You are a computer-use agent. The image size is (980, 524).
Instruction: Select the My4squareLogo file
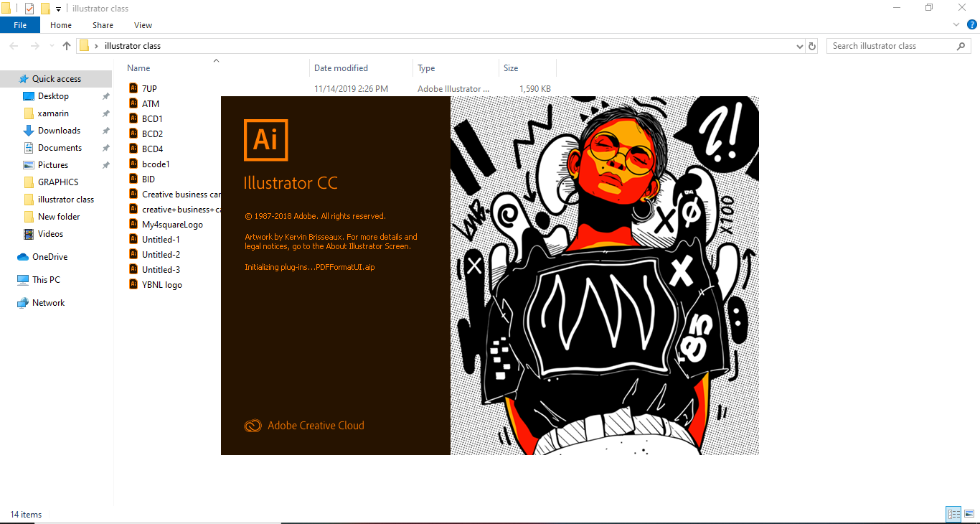(172, 225)
